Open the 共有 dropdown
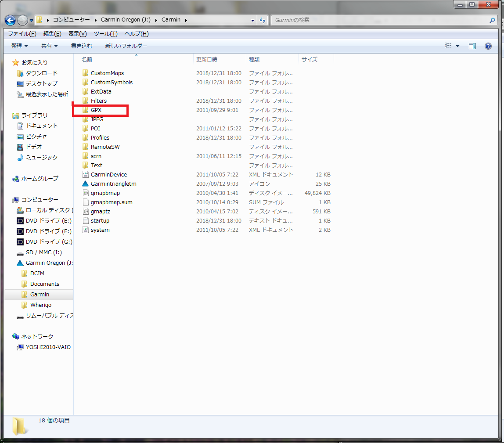Image resolution: width=504 pixels, height=443 pixels. [x=50, y=46]
